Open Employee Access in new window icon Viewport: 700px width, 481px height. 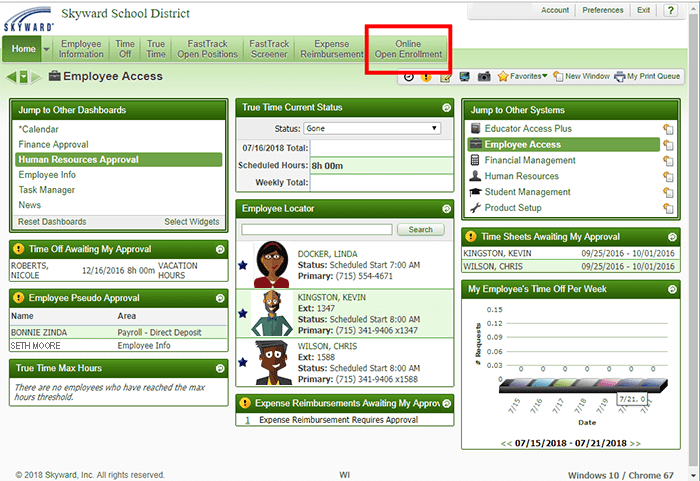click(668, 145)
